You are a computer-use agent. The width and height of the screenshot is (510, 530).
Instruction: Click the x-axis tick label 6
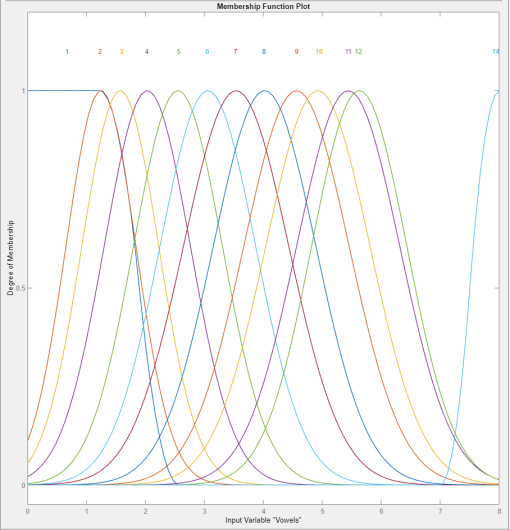(381, 511)
